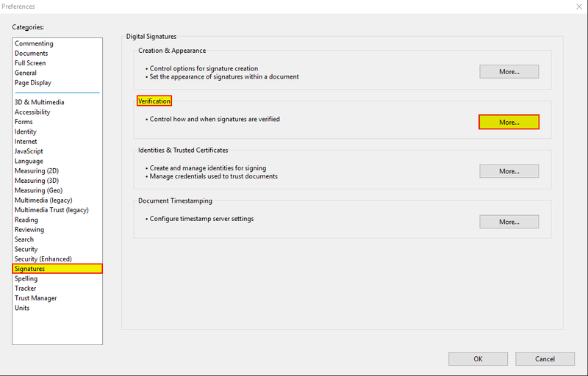Choose the Documents category
Image resolution: width=588 pixels, height=376 pixels.
(32, 53)
